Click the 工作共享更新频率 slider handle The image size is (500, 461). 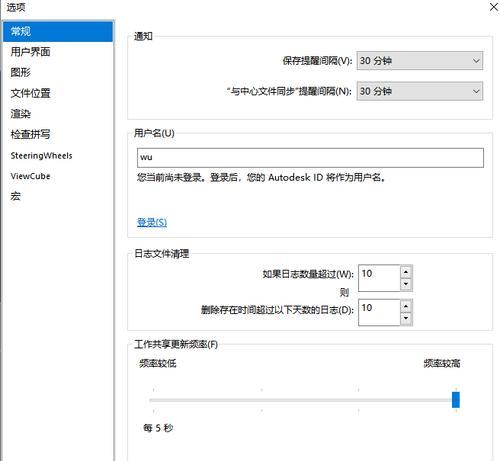pos(456,400)
